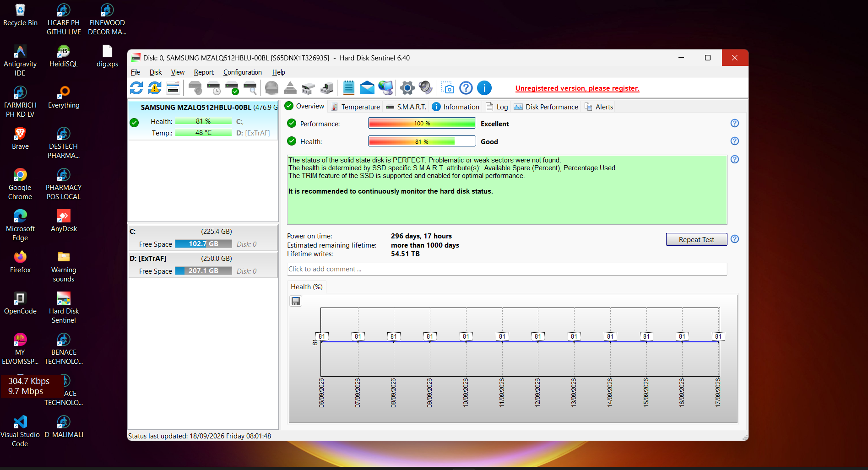Select the Health (%) graph tab
Screen dimensions: 868x470
tap(307, 287)
